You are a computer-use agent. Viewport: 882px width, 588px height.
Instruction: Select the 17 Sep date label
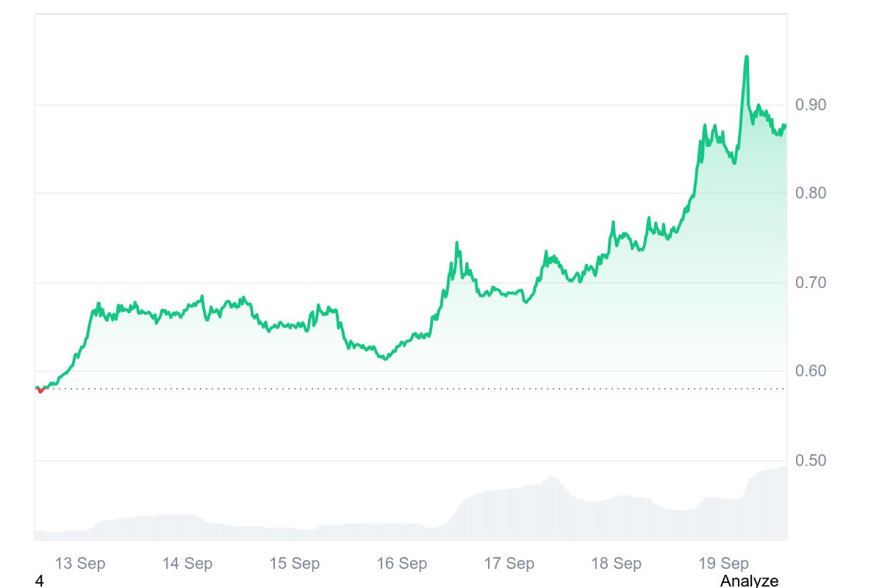[x=509, y=564]
